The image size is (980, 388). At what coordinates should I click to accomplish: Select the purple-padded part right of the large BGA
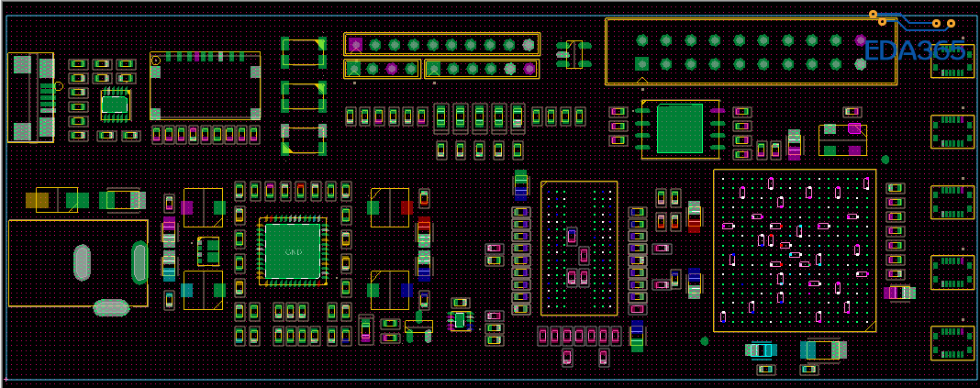899,293
